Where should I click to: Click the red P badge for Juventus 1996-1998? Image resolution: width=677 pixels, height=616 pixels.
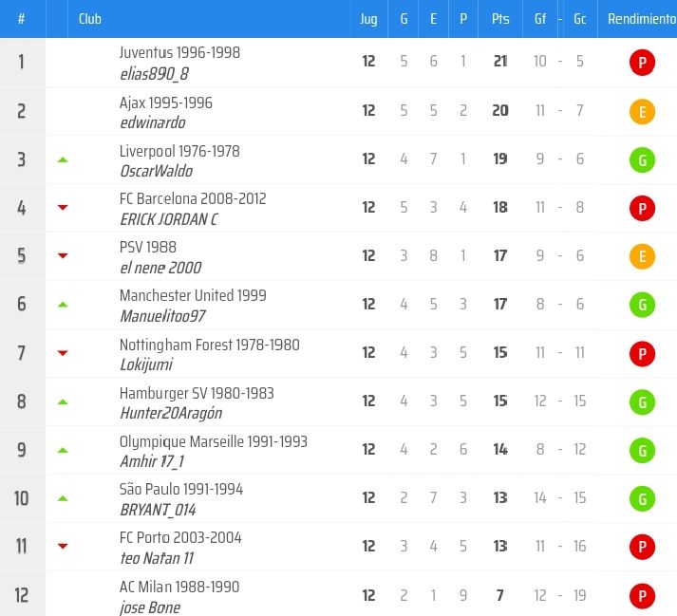[x=643, y=64]
